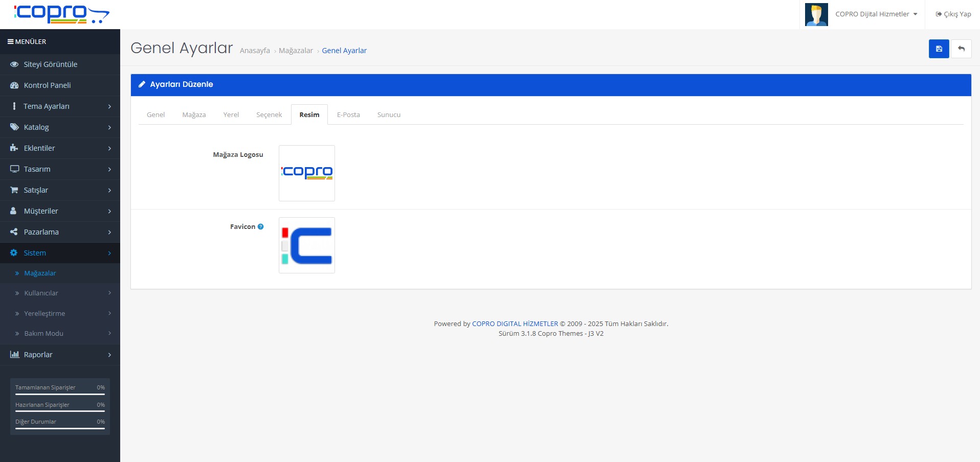Open COPRO Dijital Hizmetler user dropdown
Image resolution: width=980 pixels, height=462 pixels.
point(876,14)
